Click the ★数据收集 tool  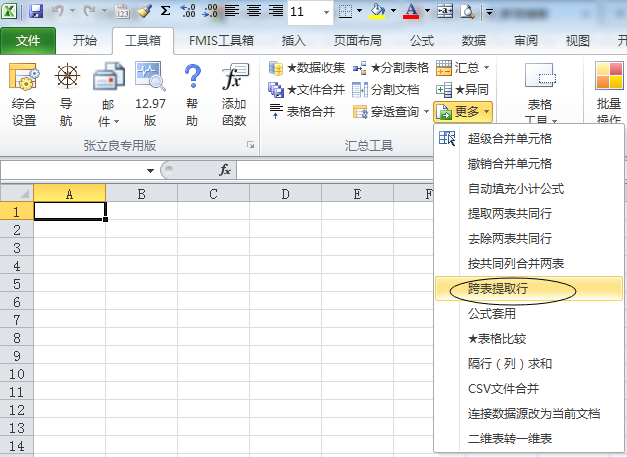[307, 68]
